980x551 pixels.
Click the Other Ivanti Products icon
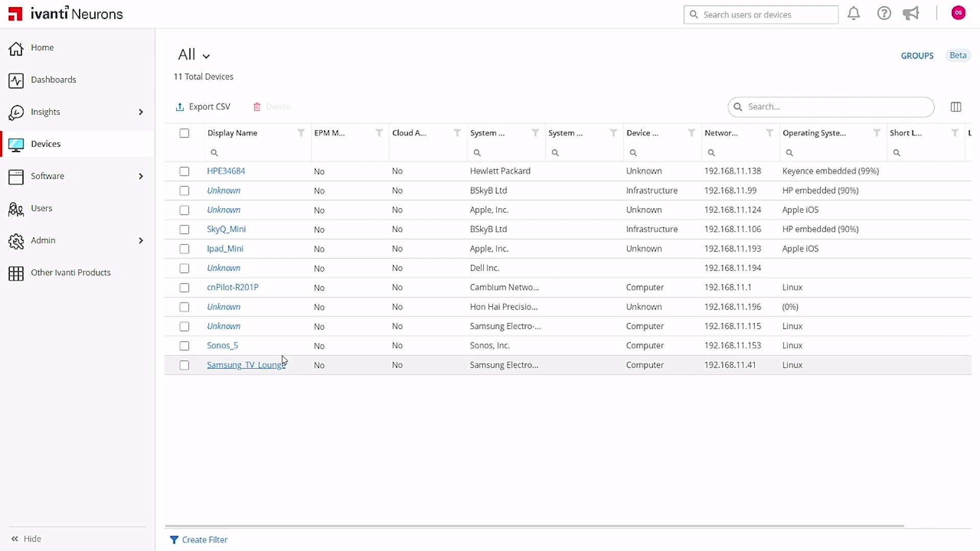click(17, 273)
